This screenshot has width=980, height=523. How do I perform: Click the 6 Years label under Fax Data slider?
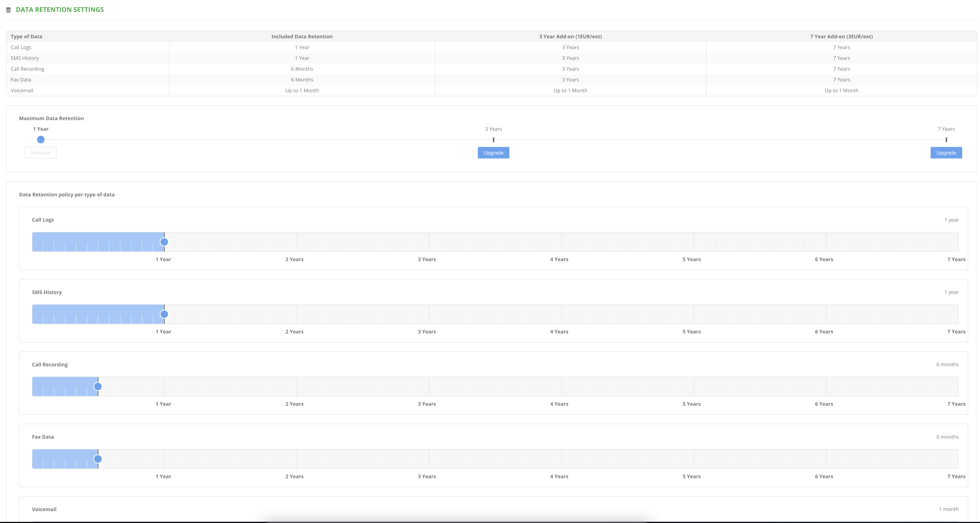(x=824, y=477)
